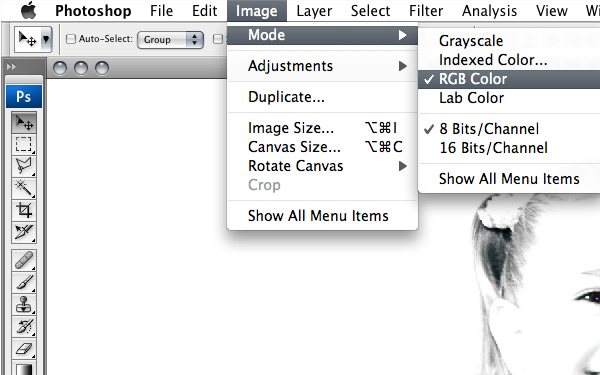This screenshot has height=375, width=600.
Task: Open the File menu
Action: [161, 11]
